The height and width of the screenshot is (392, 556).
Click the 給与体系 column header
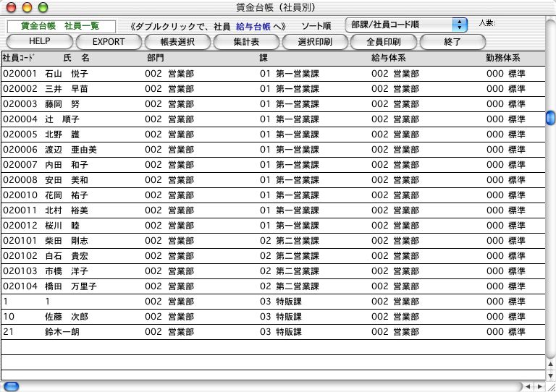point(387,57)
